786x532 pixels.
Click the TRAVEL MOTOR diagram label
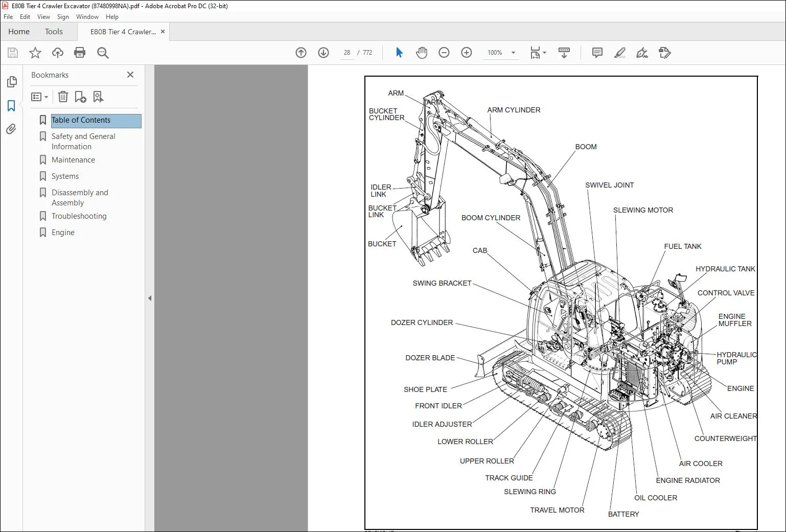click(557, 510)
